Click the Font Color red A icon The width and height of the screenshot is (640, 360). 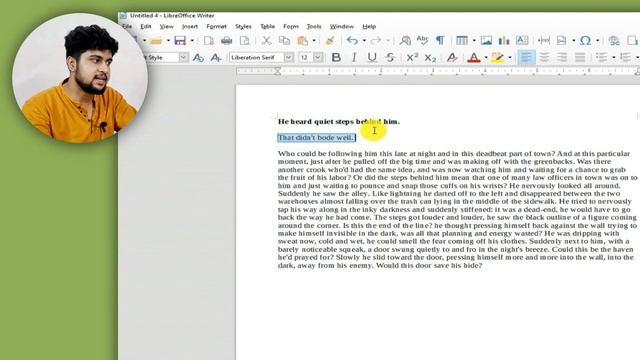click(x=473, y=58)
